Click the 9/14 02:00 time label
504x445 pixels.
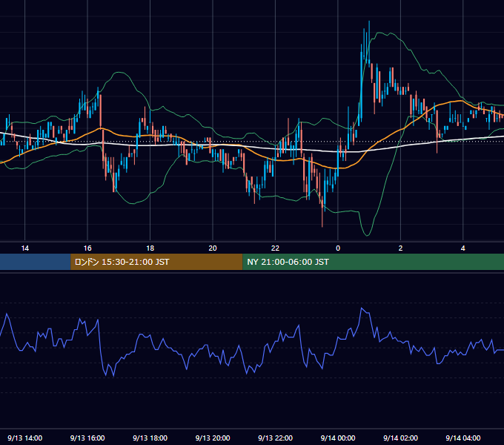pos(400,438)
